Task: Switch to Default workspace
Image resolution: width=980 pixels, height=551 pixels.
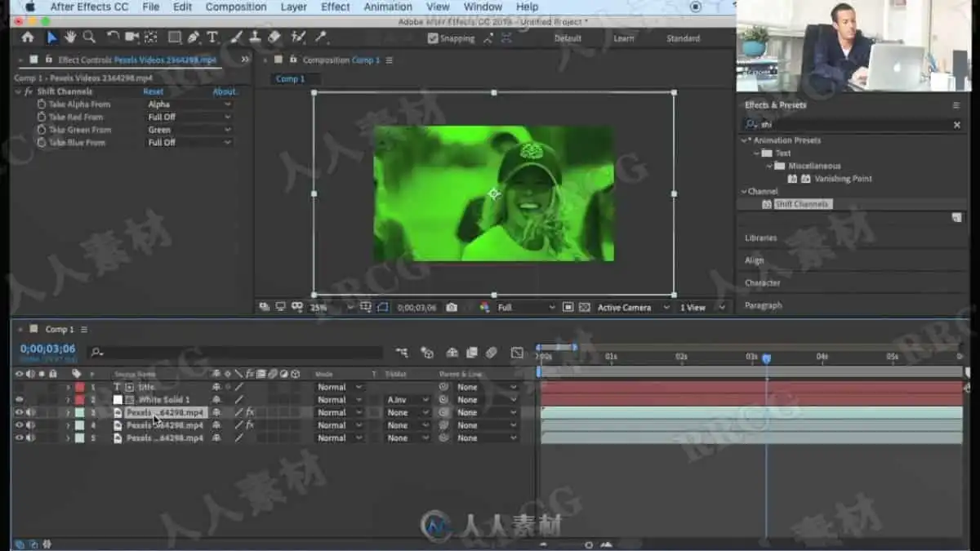Action: (568, 38)
